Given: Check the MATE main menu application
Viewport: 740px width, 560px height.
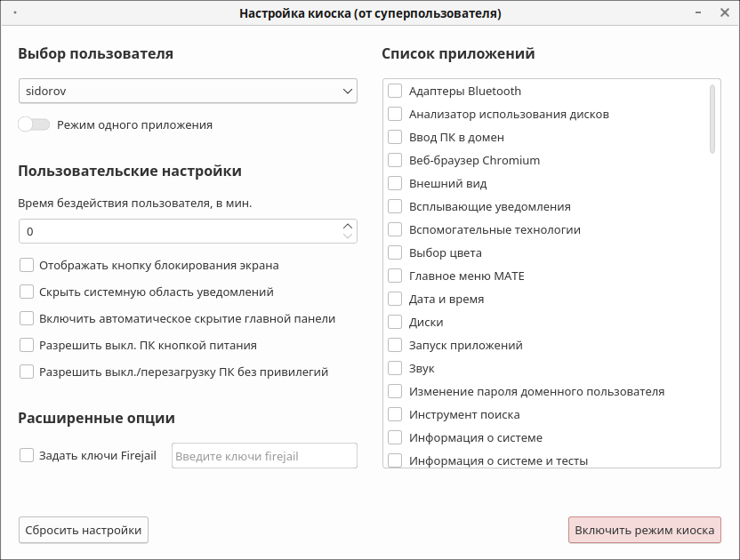Looking at the screenshot, I should point(395,276).
